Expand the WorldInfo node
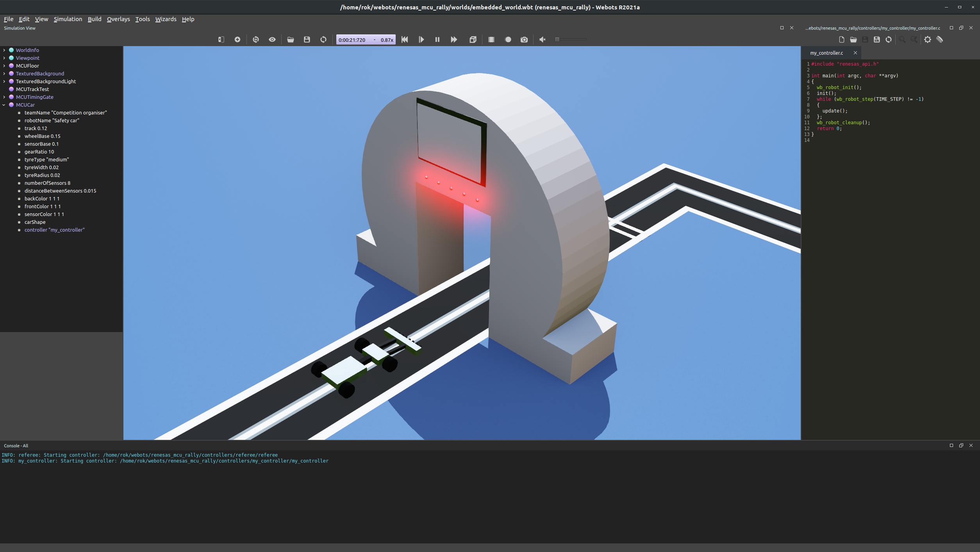 point(4,50)
